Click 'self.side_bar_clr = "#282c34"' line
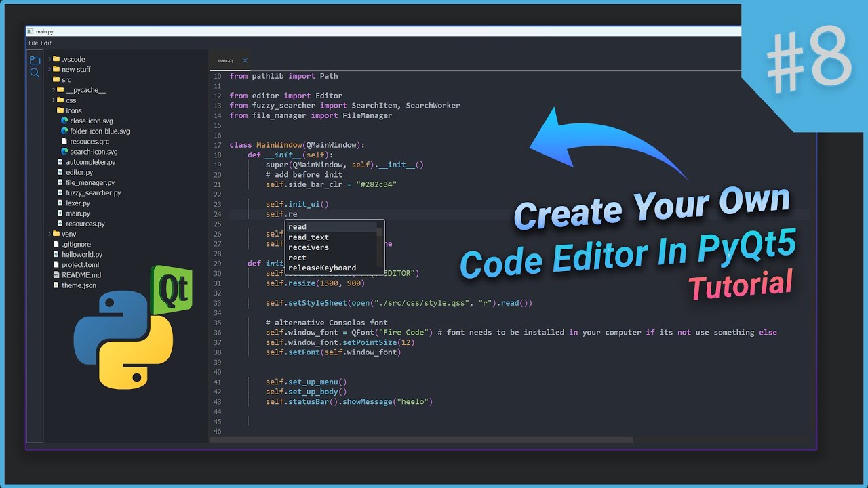The image size is (868, 488). 331,184
